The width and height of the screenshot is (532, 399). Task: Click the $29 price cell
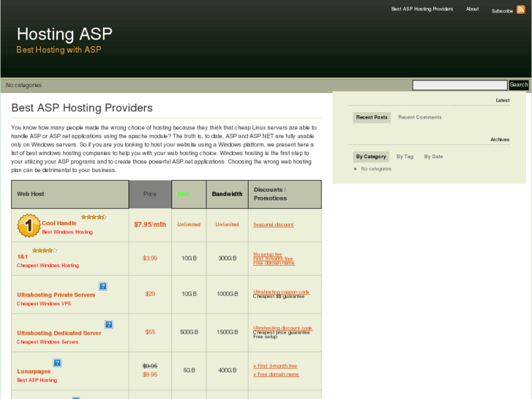[150, 294]
